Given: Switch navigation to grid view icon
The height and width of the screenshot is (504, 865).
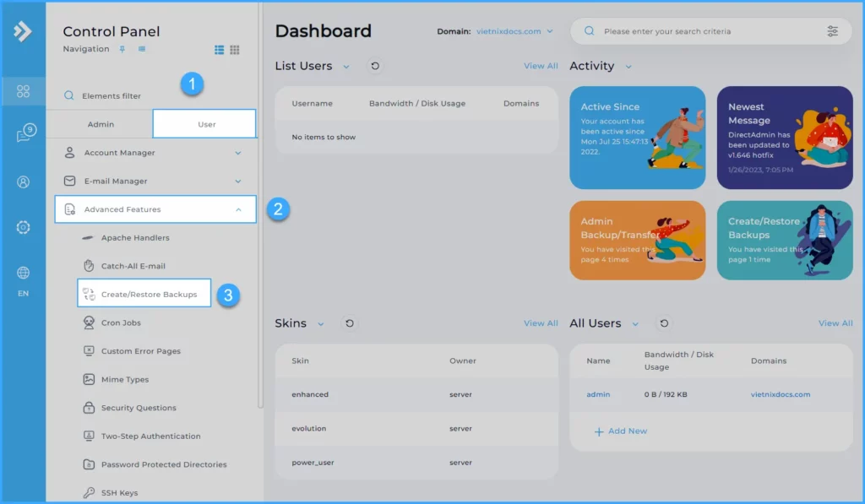Looking at the screenshot, I should pyautogui.click(x=235, y=50).
